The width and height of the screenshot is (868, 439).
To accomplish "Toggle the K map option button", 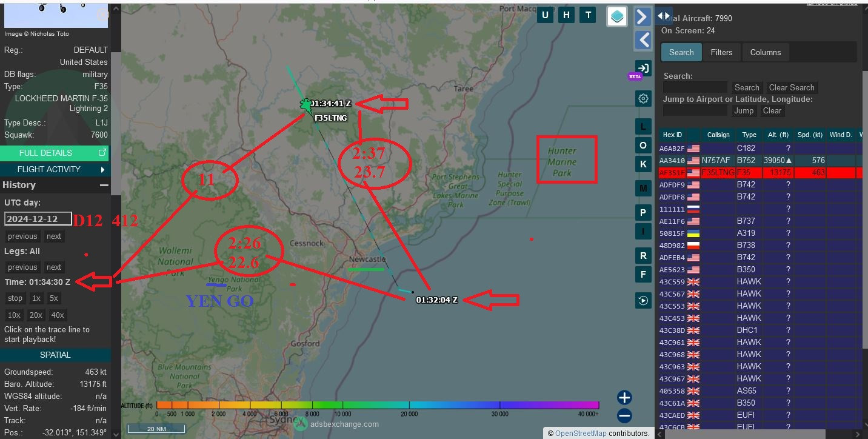I will tap(643, 164).
